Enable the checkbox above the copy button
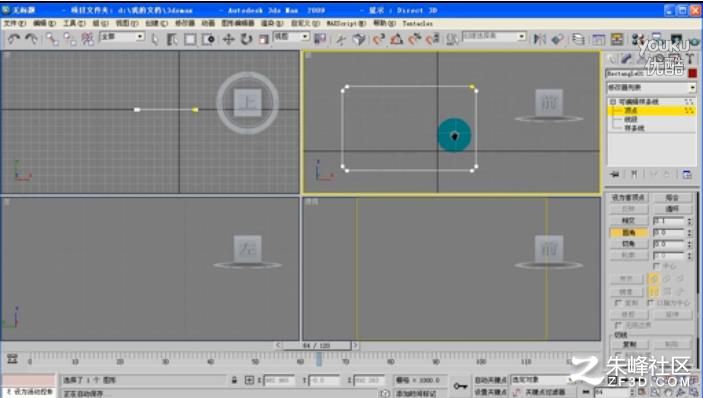This screenshot has height=398, width=703. tap(619, 325)
